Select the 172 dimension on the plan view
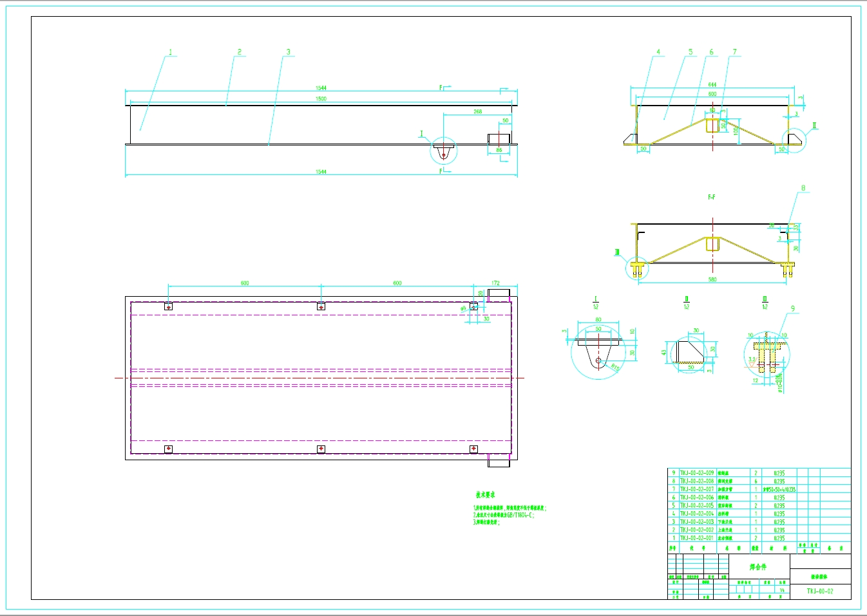The image size is (867, 616). pyautogui.click(x=495, y=283)
